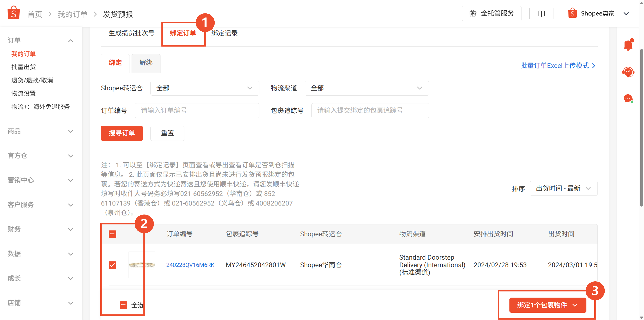The height and width of the screenshot is (320, 644).
Task: Toggle the header select-all checkbox in table
Action: (112, 234)
